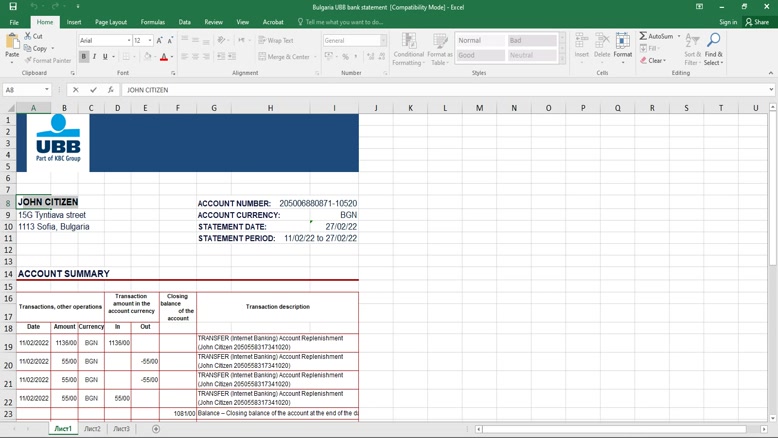Viewport: 778px width, 438px height.
Task: Click the Save icon in title bar
Action: (x=13, y=7)
